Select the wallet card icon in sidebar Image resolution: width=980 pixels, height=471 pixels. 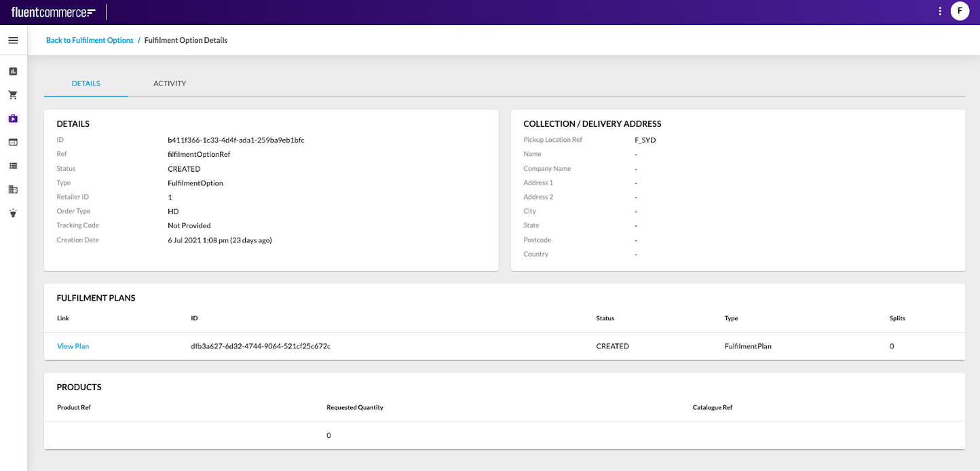click(x=12, y=142)
